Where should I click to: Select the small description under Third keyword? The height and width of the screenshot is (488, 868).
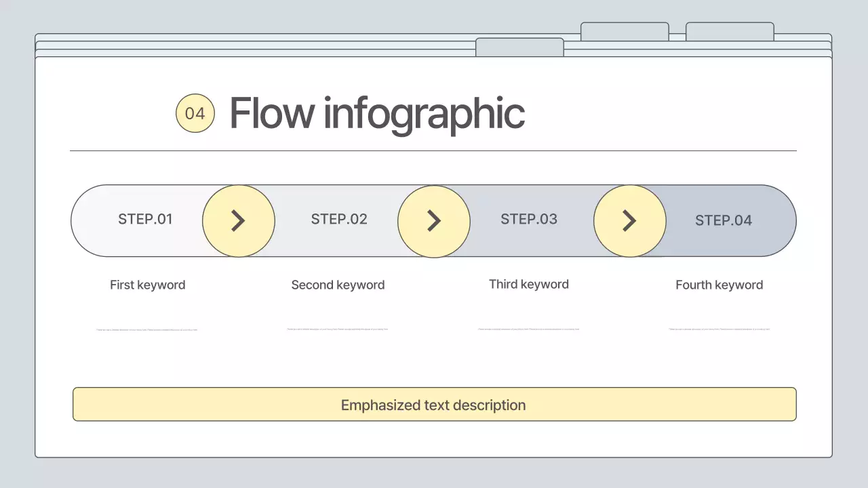[x=529, y=329]
